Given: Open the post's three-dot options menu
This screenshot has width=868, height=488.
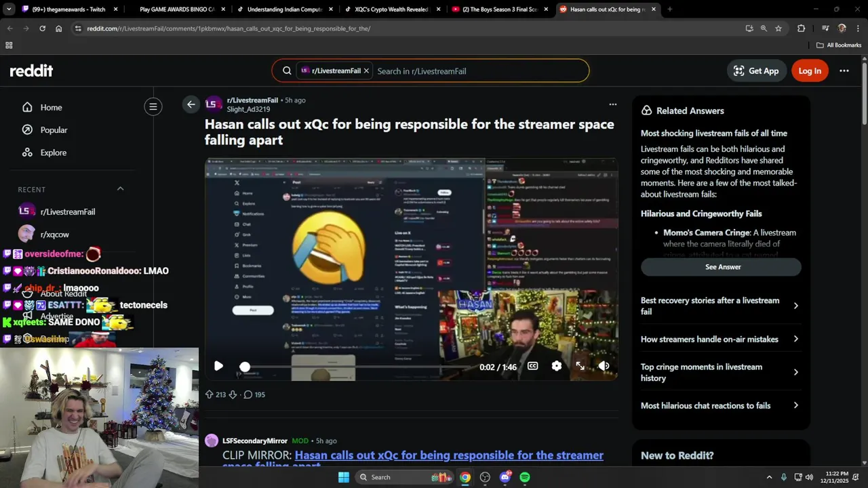Looking at the screenshot, I should (x=612, y=104).
